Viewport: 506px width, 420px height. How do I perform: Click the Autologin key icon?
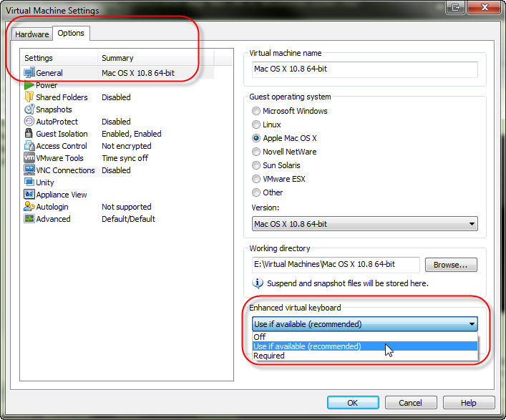[x=29, y=207]
